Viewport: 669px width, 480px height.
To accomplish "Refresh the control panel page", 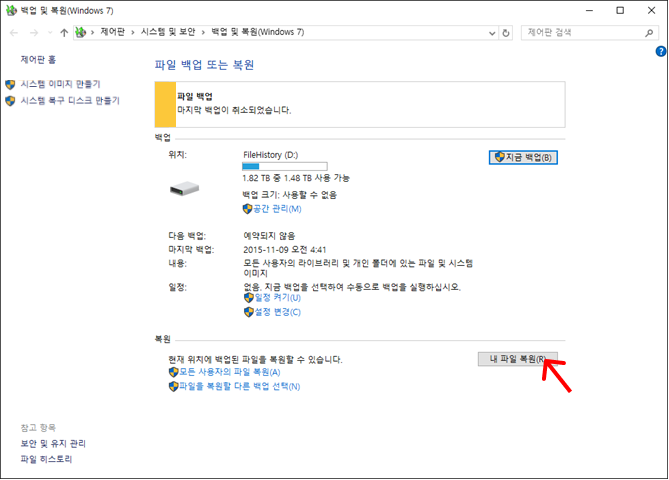I will [506, 33].
